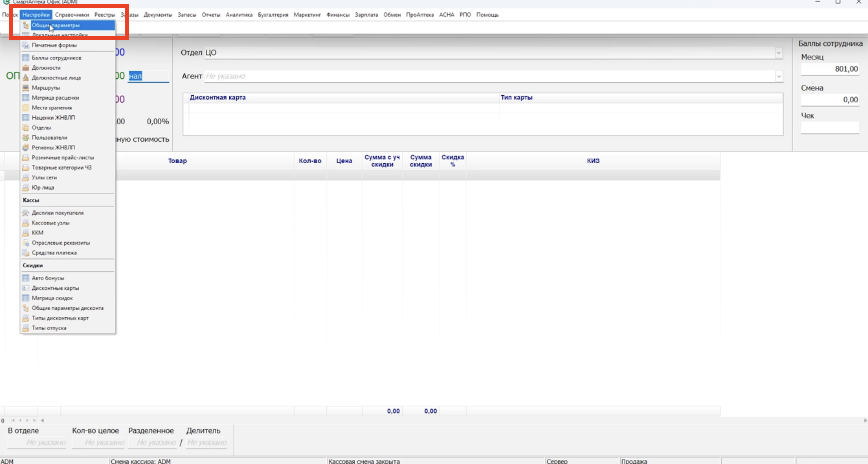Click the Дисконтная карта column header
The width and height of the screenshot is (868, 464).
218,98
